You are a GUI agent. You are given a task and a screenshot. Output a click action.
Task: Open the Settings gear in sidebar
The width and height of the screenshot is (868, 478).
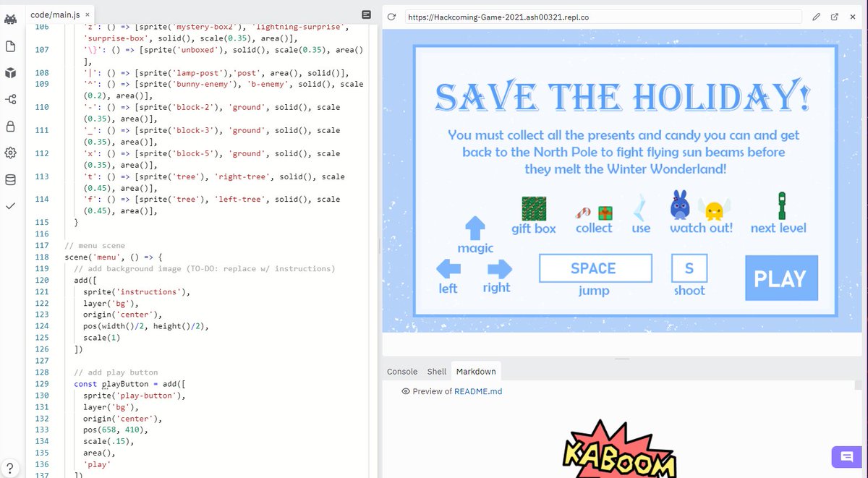10,153
